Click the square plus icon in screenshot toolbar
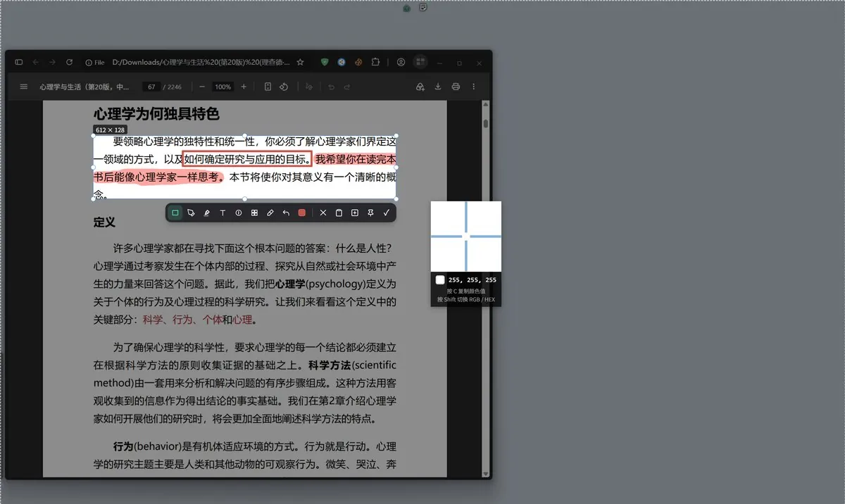Screen dimensions: 845x504 point(355,213)
